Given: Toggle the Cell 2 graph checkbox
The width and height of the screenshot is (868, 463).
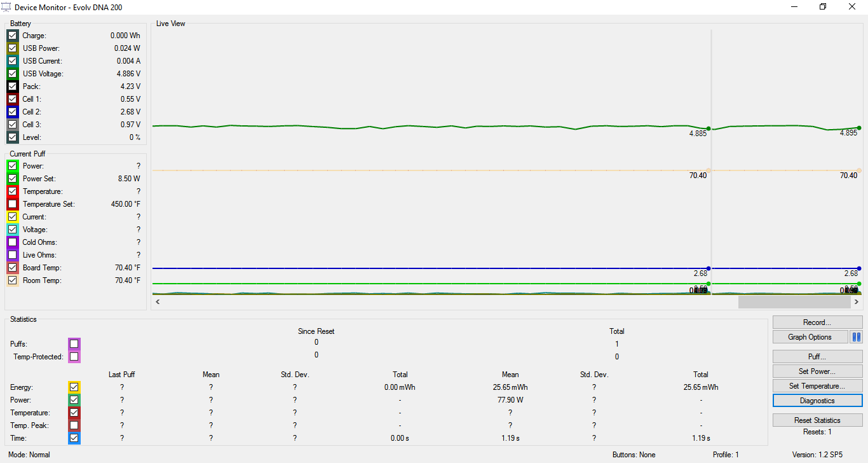Looking at the screenshot, I should [x=13, y=112].
